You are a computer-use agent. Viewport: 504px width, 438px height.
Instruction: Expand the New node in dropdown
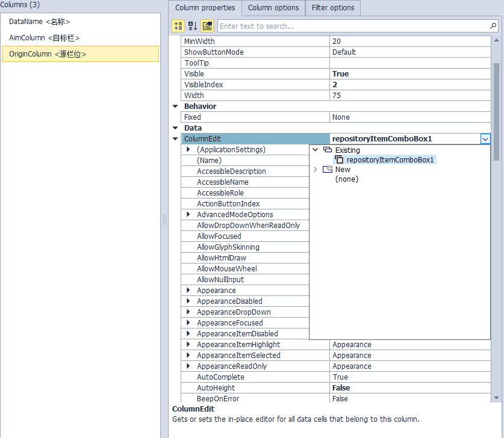(316, 169)
